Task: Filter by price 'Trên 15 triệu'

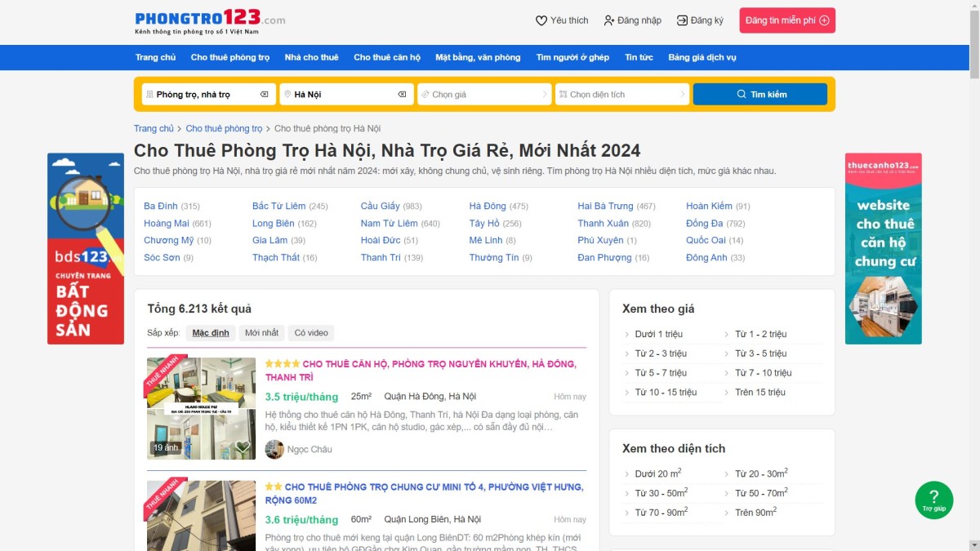Action: 760,393
